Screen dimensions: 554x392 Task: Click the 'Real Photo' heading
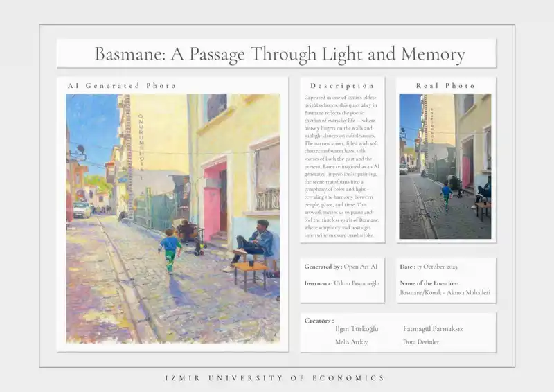tap(445, 86)
